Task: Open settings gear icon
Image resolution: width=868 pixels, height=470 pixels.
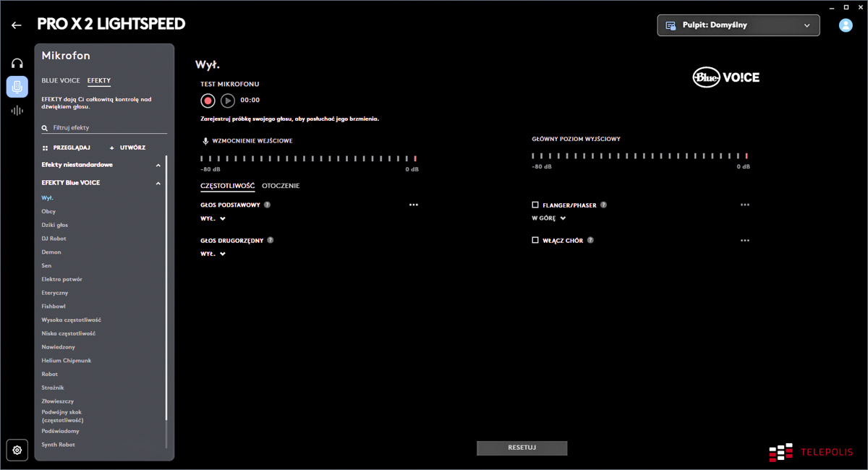Action: [x=17, y=450]
